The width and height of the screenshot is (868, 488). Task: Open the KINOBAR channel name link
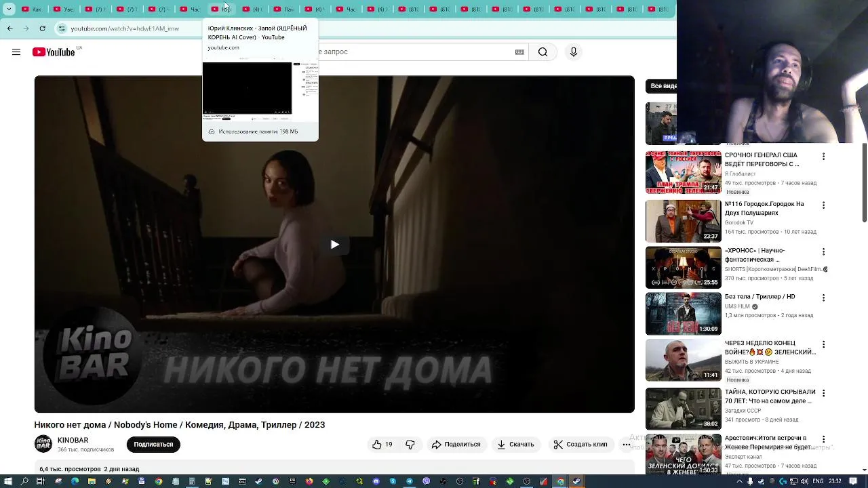click(x=73, y=441)
